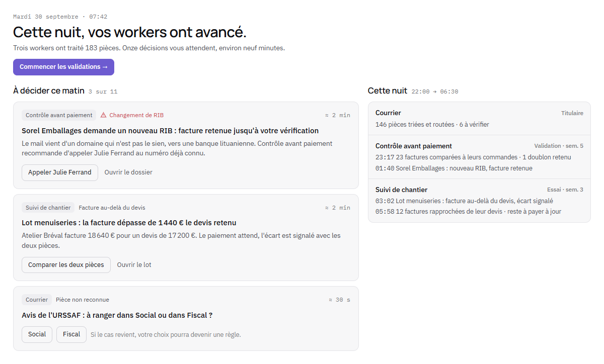The height and width of the screenshot is (364, 604).
Task: Click the 3 sur 11 counter
Action: click(103, 92)
